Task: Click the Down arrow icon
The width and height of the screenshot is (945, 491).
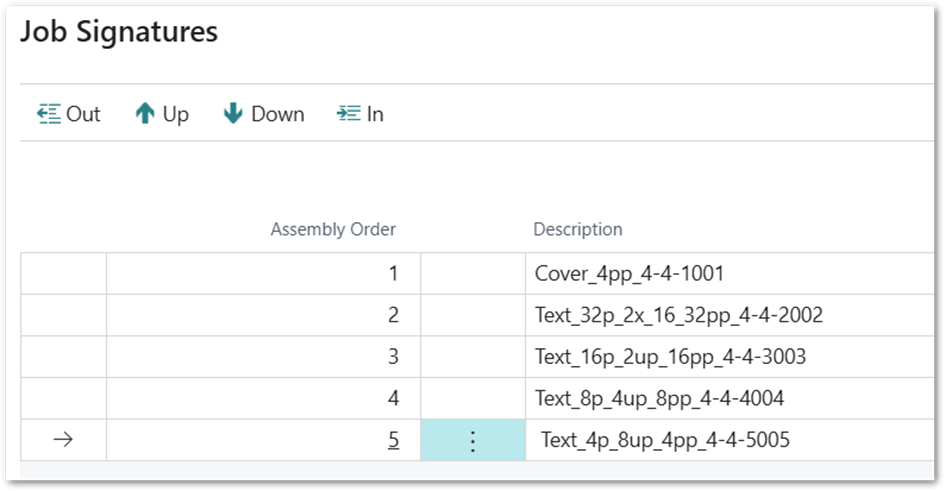Action: [x=233, y=114]
